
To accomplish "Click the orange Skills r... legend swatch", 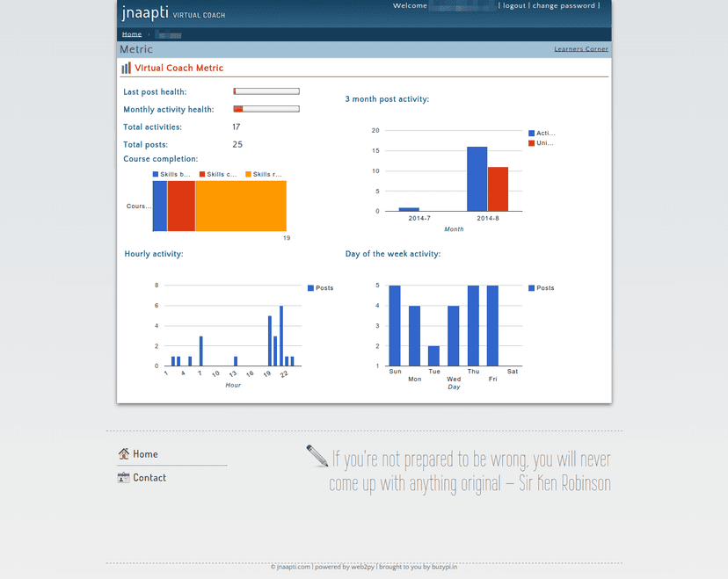I will 249,175.
